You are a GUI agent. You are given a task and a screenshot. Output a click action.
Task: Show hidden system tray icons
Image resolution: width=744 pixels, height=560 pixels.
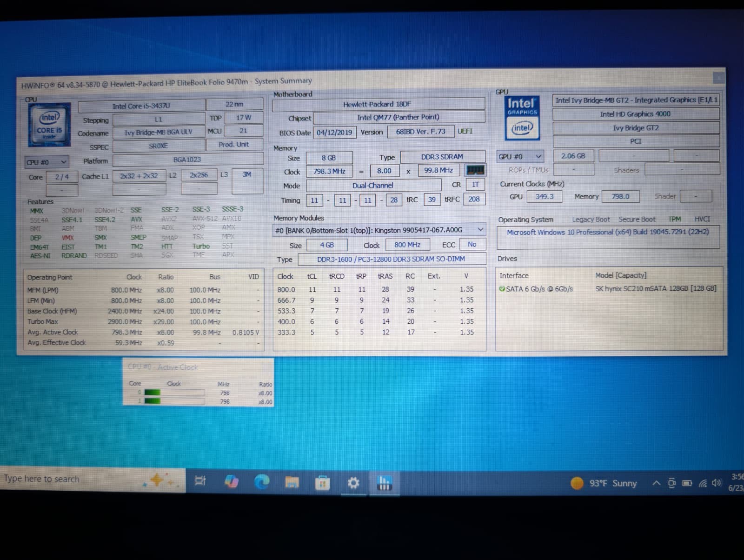pyautogui.click(x=656, y=483)
